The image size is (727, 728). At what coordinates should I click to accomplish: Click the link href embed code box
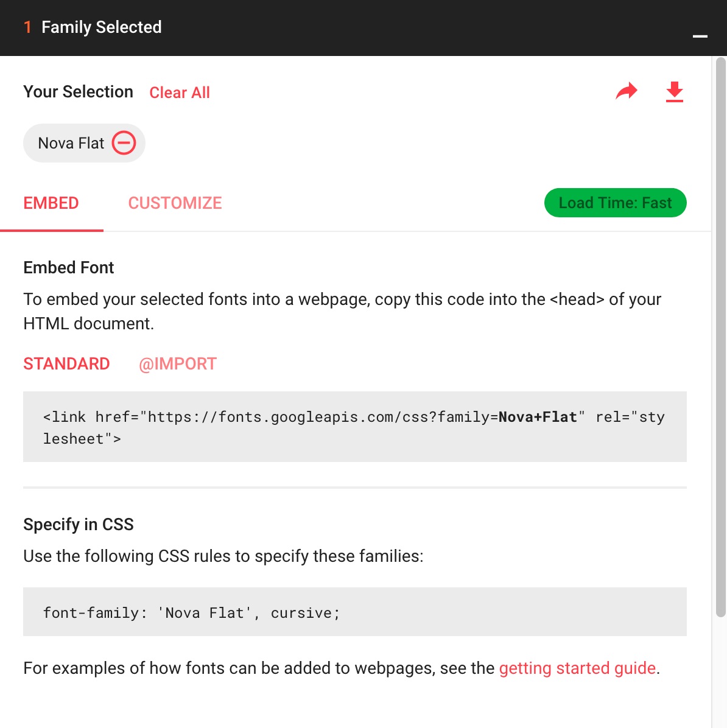[355, 427]
